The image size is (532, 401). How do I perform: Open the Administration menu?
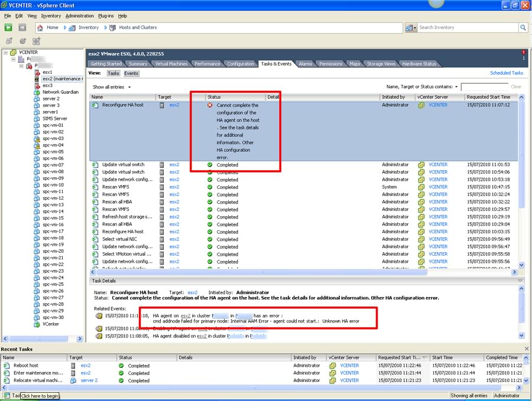pyautogui.click(x=80, y=16)
